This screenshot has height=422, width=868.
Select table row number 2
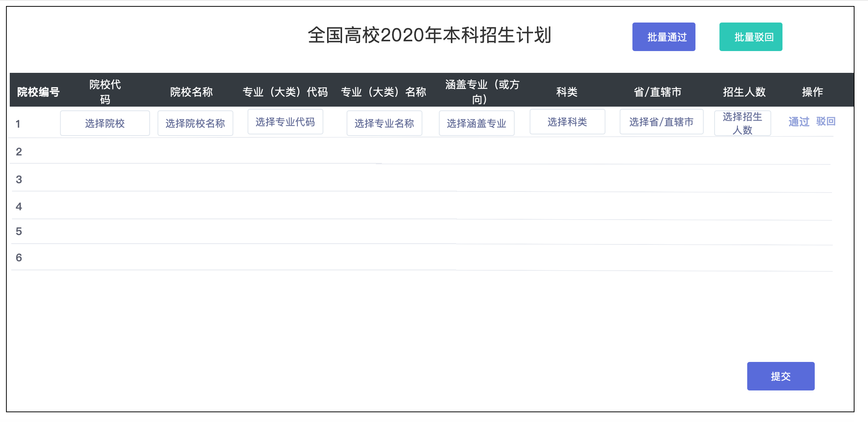(x=19, y=152)
